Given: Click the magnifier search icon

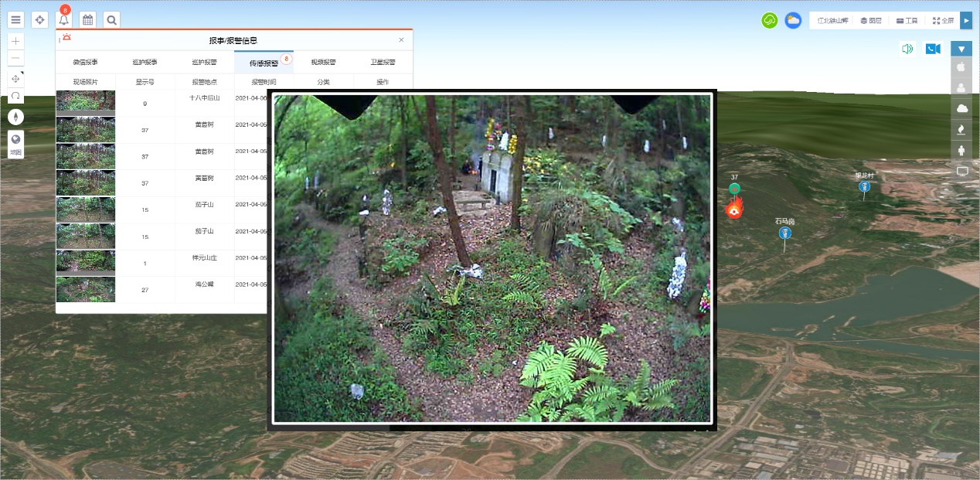Looking at the screenshot, I should (112, 19).
